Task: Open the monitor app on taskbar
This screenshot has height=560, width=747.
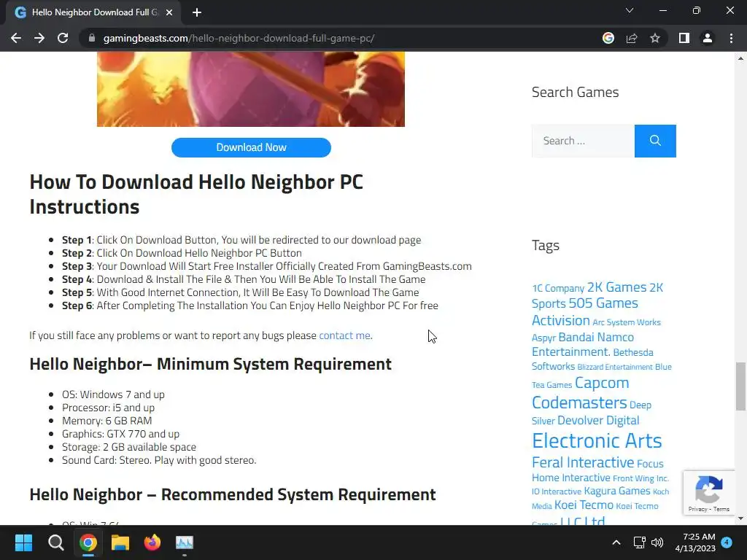Action: pyautogui.click(x=185, y=542)
